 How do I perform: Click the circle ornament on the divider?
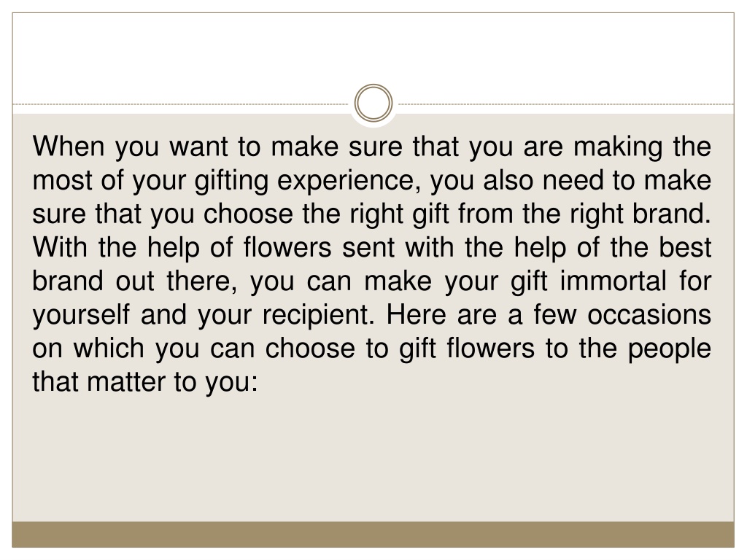tap(373, 103)
